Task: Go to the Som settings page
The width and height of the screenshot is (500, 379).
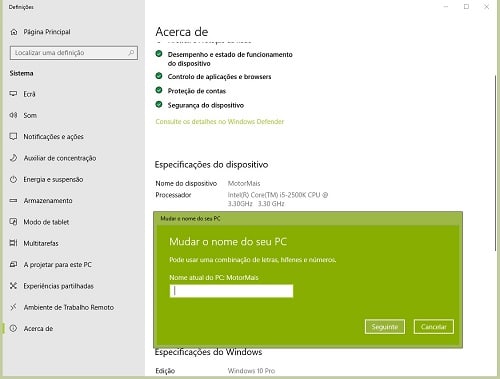Action: tap(30, 115)
